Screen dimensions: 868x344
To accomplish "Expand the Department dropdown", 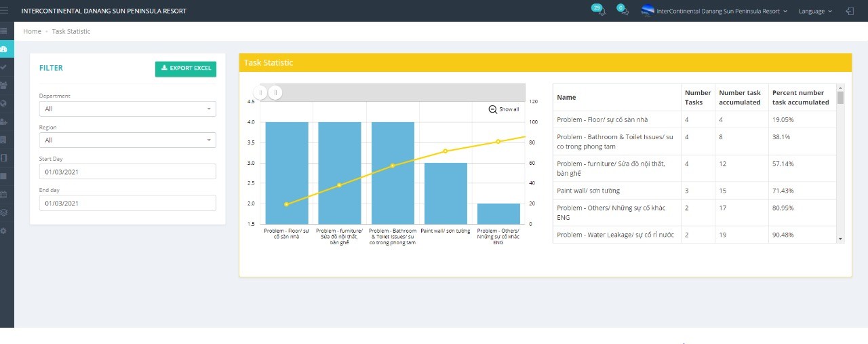I will point(127,109).
